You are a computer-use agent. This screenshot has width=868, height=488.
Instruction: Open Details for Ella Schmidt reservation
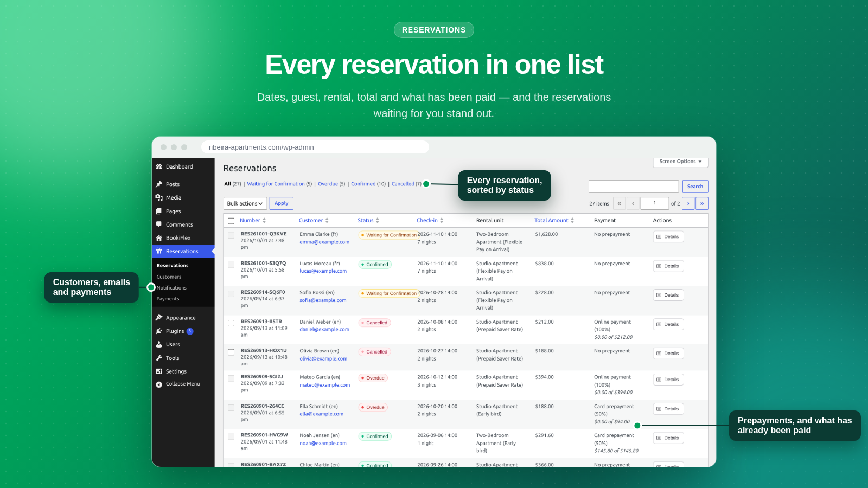668,409
